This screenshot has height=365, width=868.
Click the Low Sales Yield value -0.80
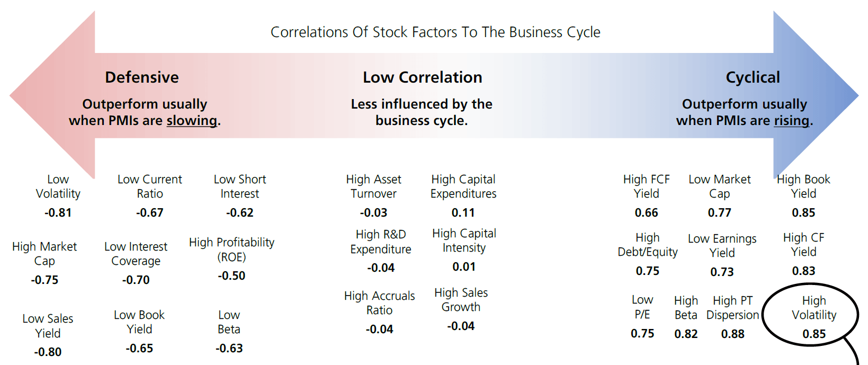(48, 352)
